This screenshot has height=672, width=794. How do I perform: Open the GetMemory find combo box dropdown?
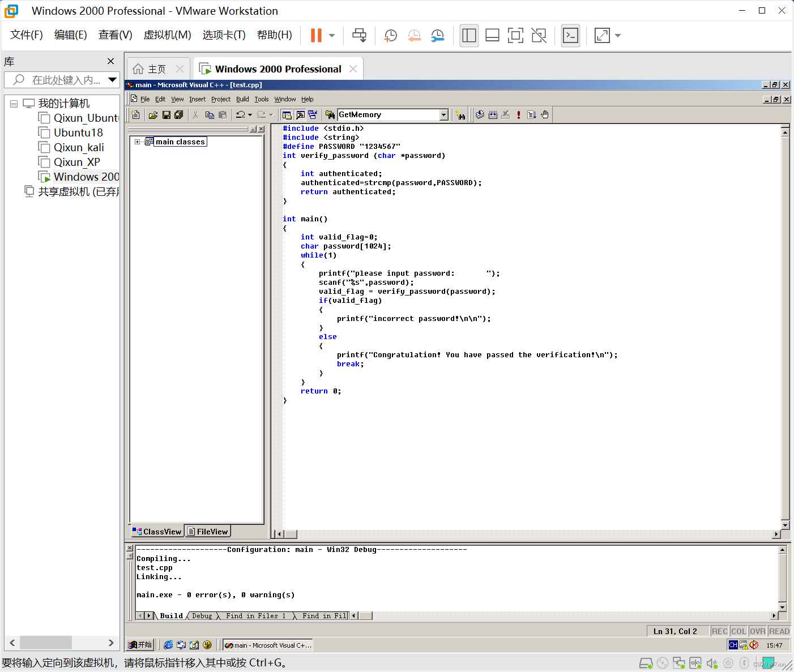point(443,115)
